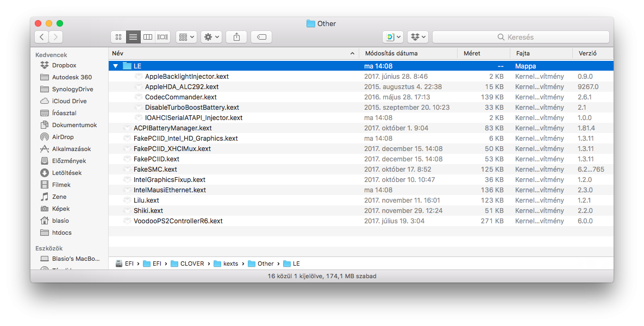Select AppleBacklightInjector.kext

(361, 77)
